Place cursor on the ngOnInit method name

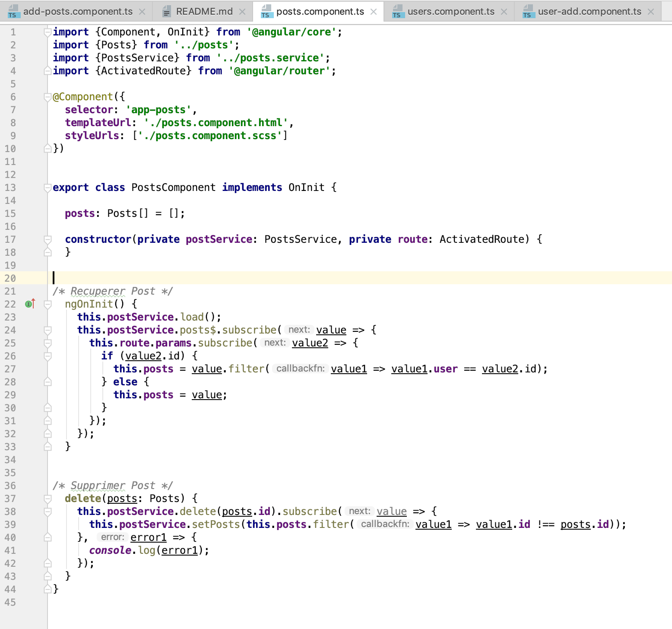pyautogui.click(x=91, y=304)
